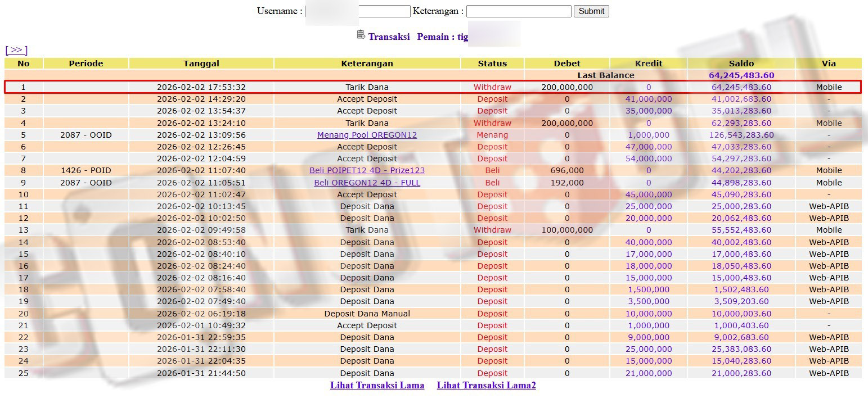868x403 pixels.
Task: Focus the Keterangan input field
Action: (519, 11)
